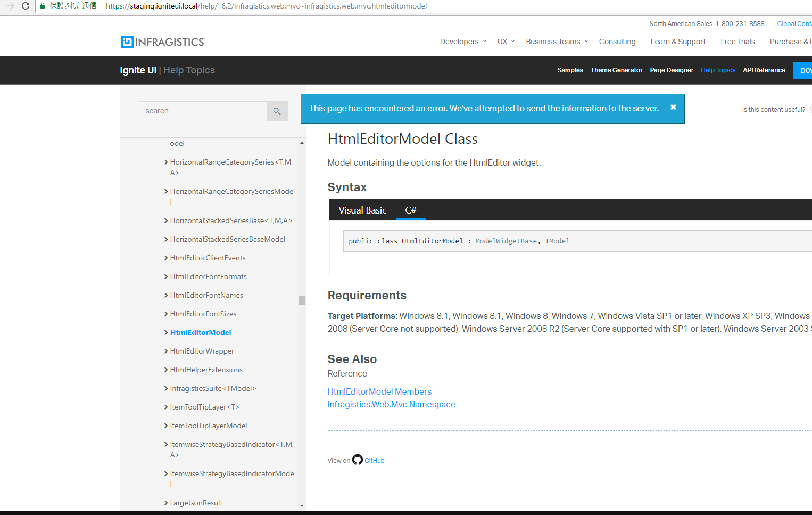Image resolution: width=812 pixels, height=515 pixels.
Task: Click the browser refresh icon
Action: (x=25, y=6)
